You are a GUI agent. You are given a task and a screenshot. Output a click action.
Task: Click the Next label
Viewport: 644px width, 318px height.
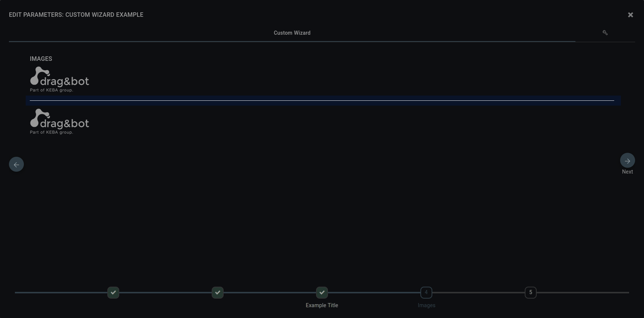tap(627, 172)
